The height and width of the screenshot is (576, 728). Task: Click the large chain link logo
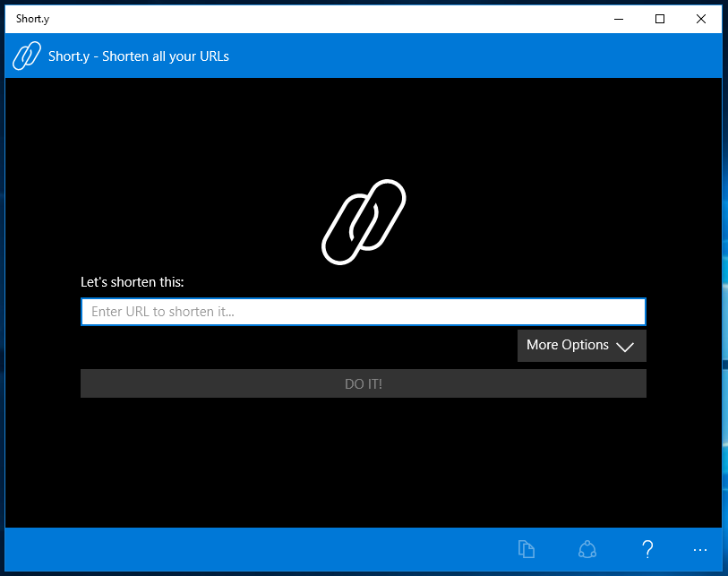pyautogui.click(x=364, y=222)
